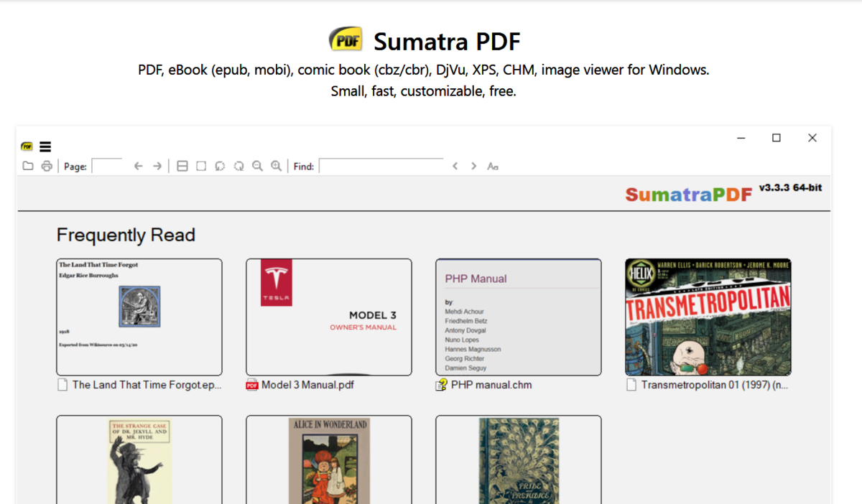Image resolution: width=862 pixels, height=504 pixels.
Task: Open the PHP manual.chm document
Action: [x=518, y=316]
